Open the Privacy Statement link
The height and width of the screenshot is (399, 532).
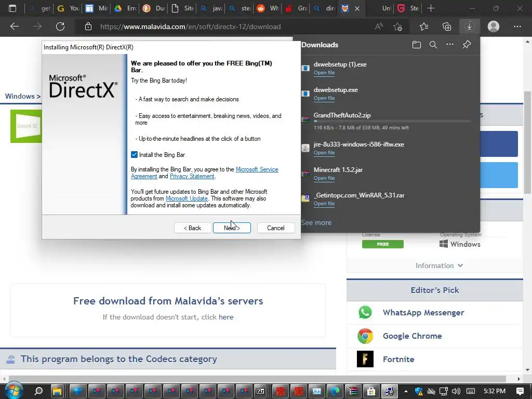point(192,176)
